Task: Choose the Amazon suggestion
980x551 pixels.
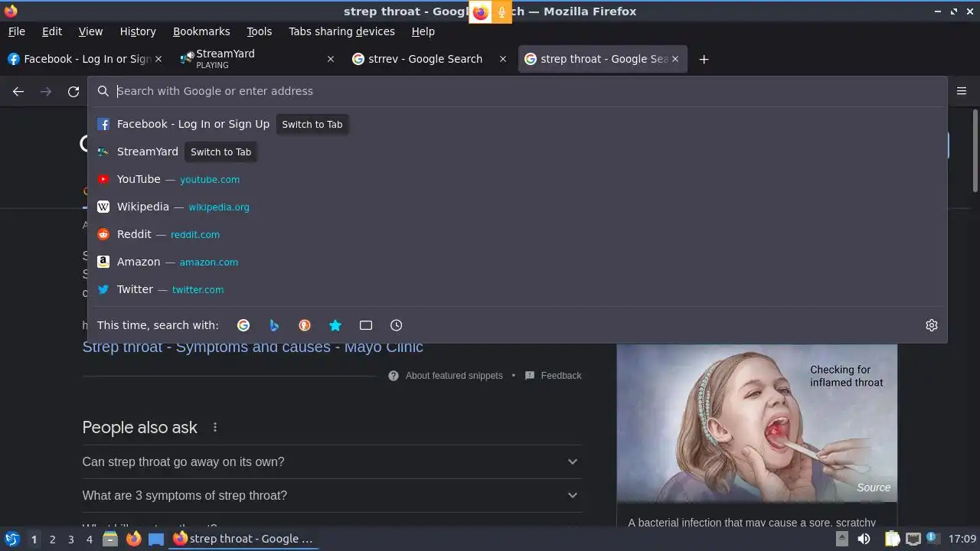Action: point(518,262)
